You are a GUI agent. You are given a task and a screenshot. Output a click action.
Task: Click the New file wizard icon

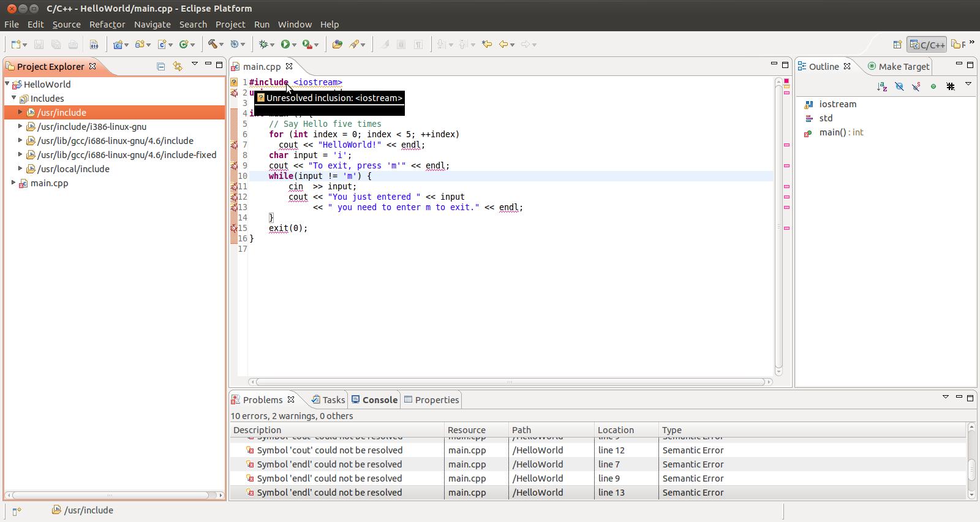coord(16,44)
